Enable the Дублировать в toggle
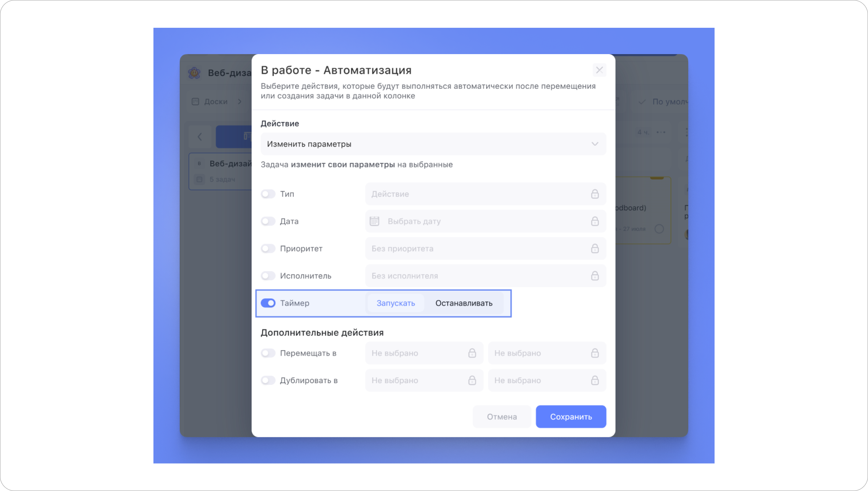The width and height of the screenshot is (868, 491). 268,380
